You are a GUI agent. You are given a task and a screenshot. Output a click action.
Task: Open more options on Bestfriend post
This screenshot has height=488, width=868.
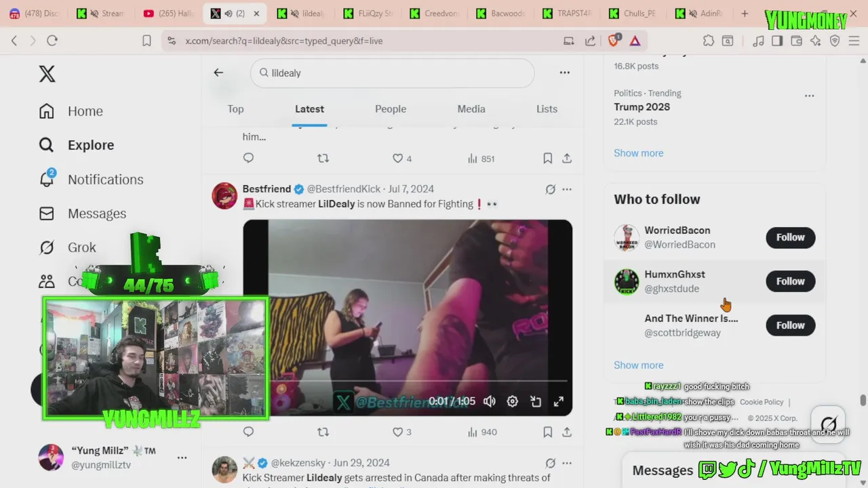[x=567, y=189]
